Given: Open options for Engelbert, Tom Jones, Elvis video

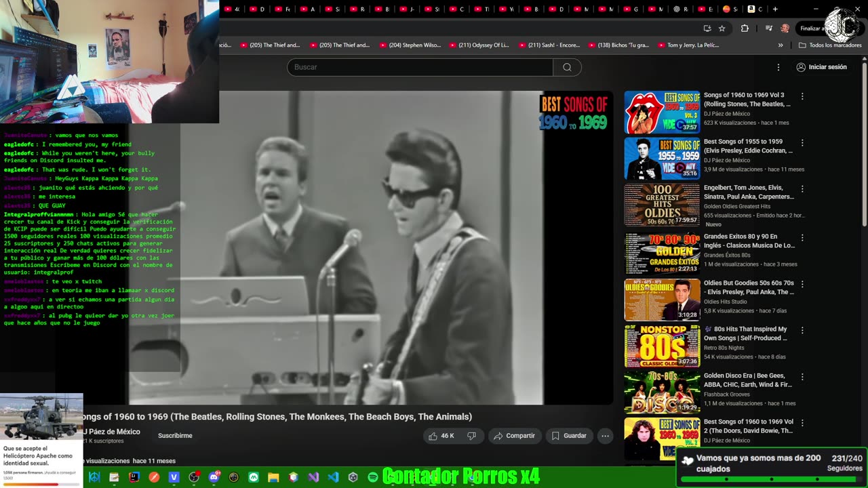Looking at the screenshot, I should coord(802,190).
